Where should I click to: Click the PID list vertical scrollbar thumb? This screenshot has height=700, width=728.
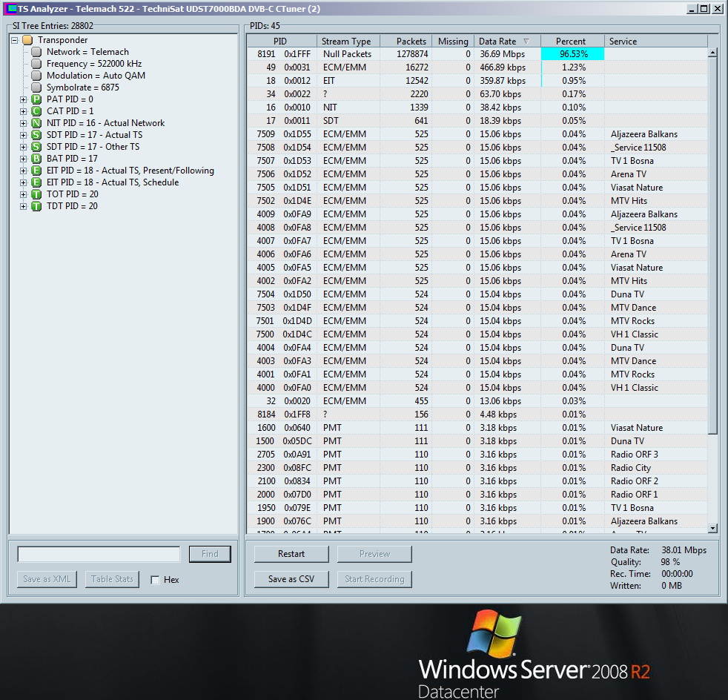[x=712, y=245]
